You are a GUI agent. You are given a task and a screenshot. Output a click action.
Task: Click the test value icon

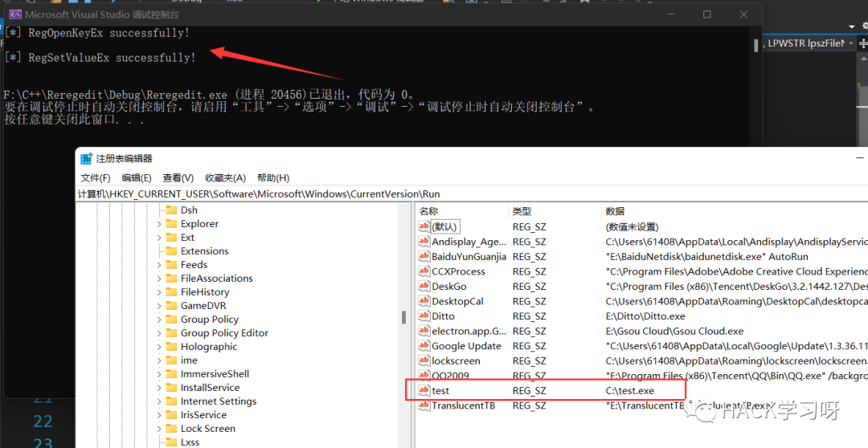pos(424,390)
